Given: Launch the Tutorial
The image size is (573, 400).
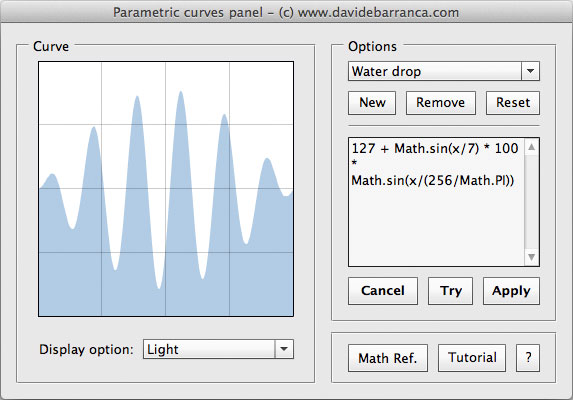Looking at the screenshot, I should [x=472, y=358].
